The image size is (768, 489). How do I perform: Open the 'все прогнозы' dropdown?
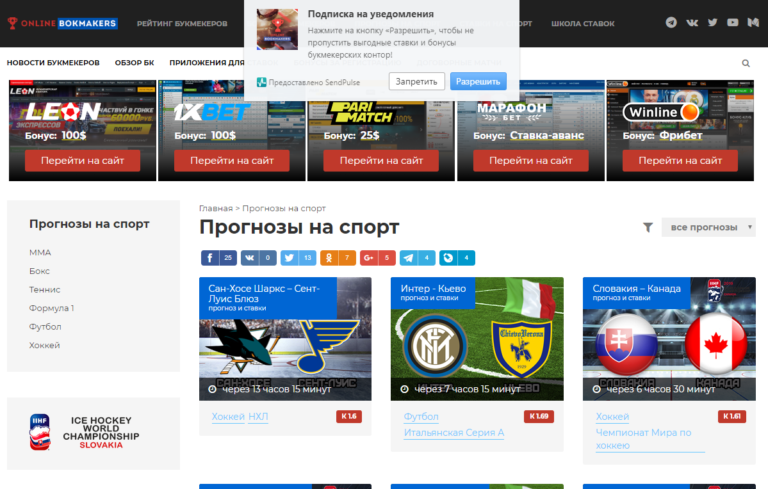[x=708, y=227]
